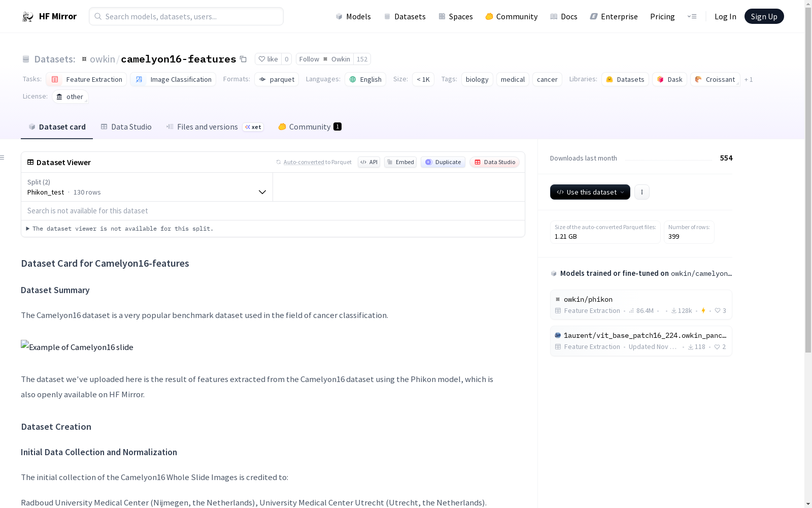Switch to the Data Studio tab
The height and width of the screenshot is (508, 812).
click(126, 126)
